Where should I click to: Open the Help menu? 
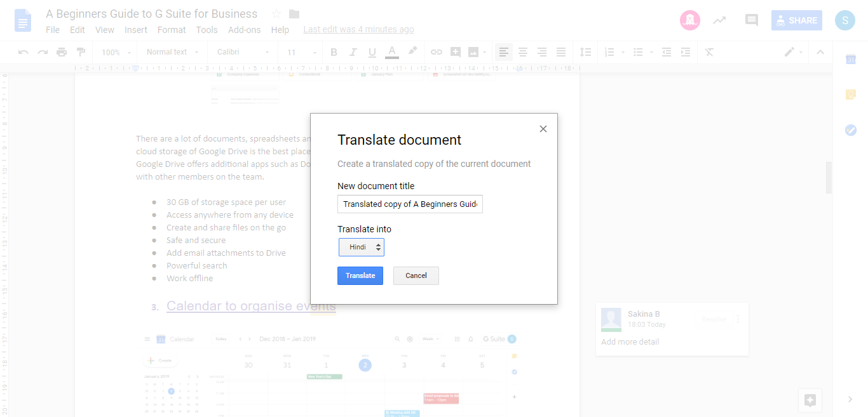coord(280,30)
